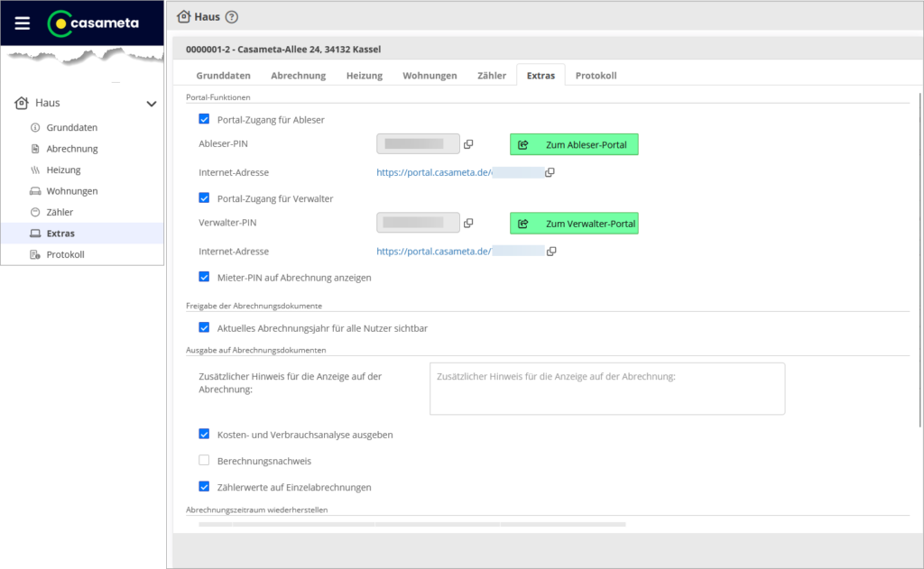Disable Portal-Zugang für Ableser checkbox
Image resolution: width=924 pixels, height=569 pixels.
pyautogui.click(x=204, y=119)
